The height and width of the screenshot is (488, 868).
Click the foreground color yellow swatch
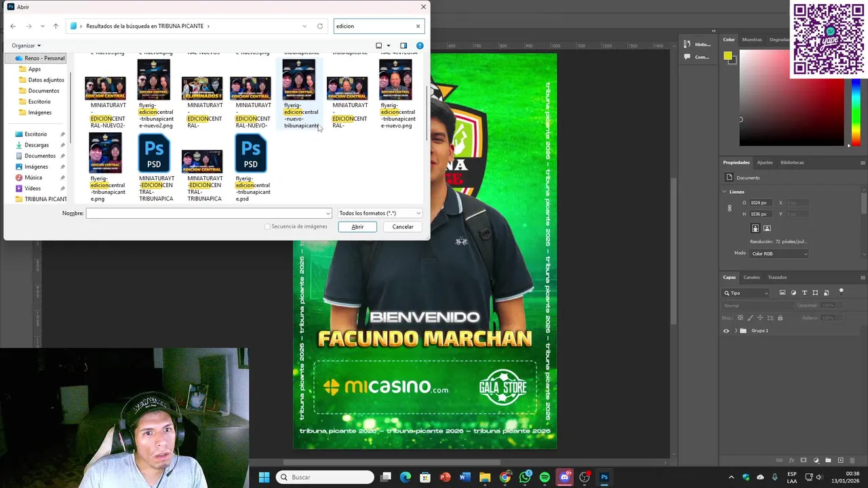pos(727,56)
